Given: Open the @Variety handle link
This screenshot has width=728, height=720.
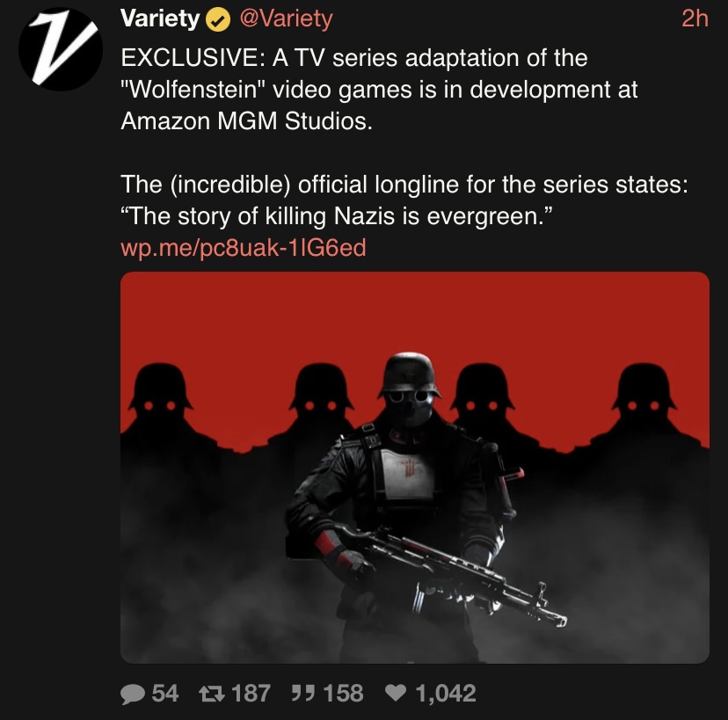Looking at the screenshot, I should tap(286, 19).
